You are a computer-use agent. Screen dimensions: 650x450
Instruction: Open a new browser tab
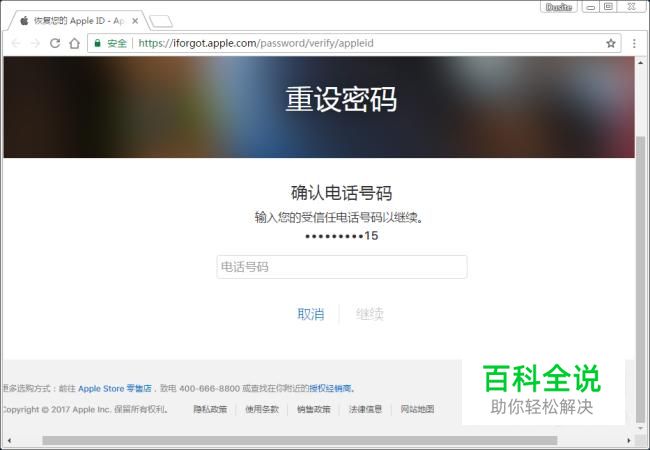coord(161,21)
